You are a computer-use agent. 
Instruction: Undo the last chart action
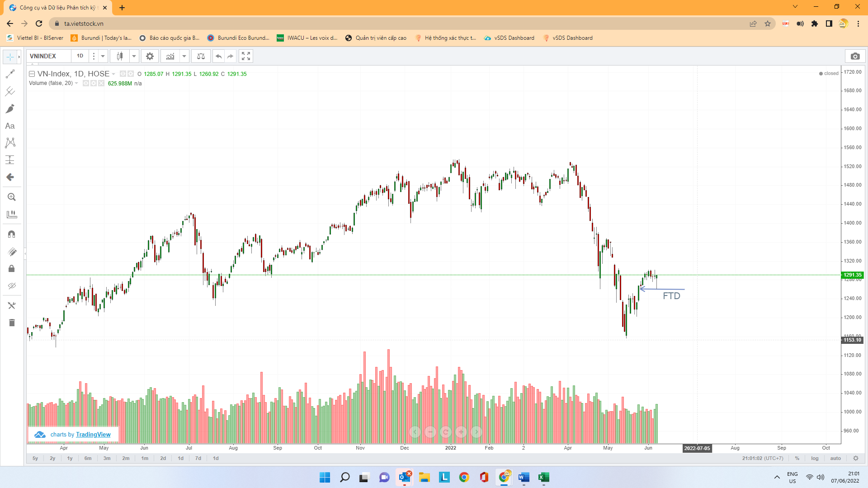(219, 56)
